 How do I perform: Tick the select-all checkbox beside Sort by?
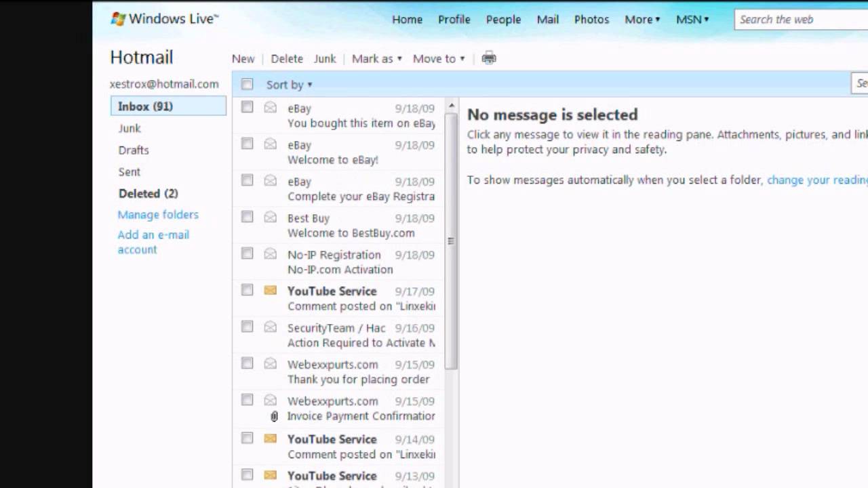point(247,84)
